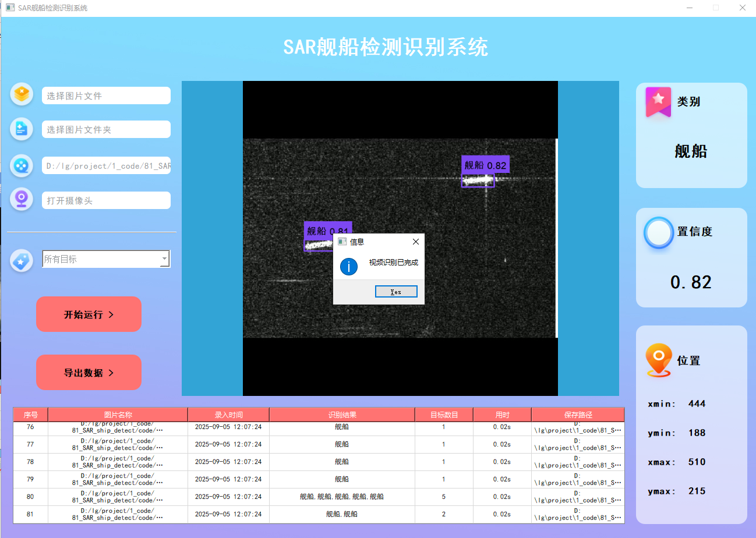Click the 用时 column header
Screen dimensions: 756x538
(502, 415)
